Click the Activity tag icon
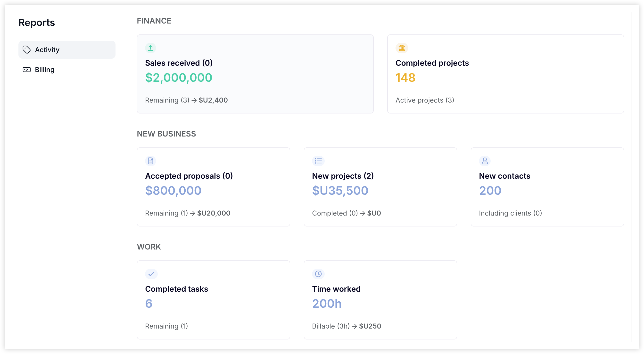Image resolution: width=644 pixels, height=354 pixels. coord(26,50)
